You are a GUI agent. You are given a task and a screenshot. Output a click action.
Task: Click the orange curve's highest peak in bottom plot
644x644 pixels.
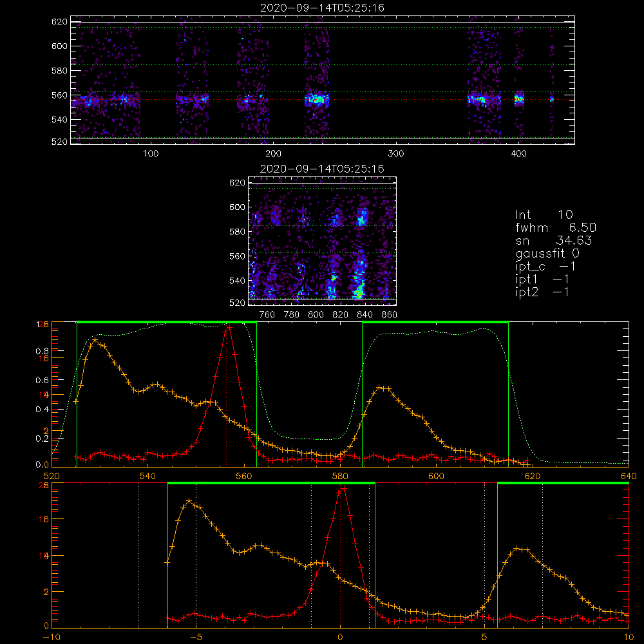[189, 500]
